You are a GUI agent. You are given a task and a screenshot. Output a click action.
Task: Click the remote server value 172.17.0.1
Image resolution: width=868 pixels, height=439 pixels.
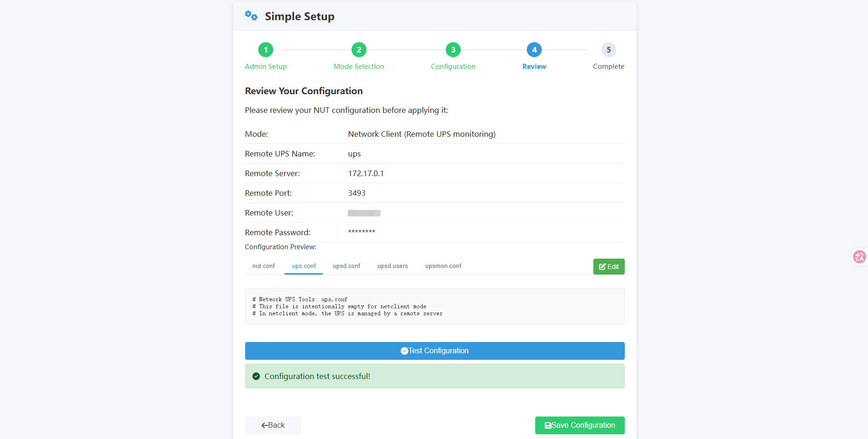[x=366, y=173]
